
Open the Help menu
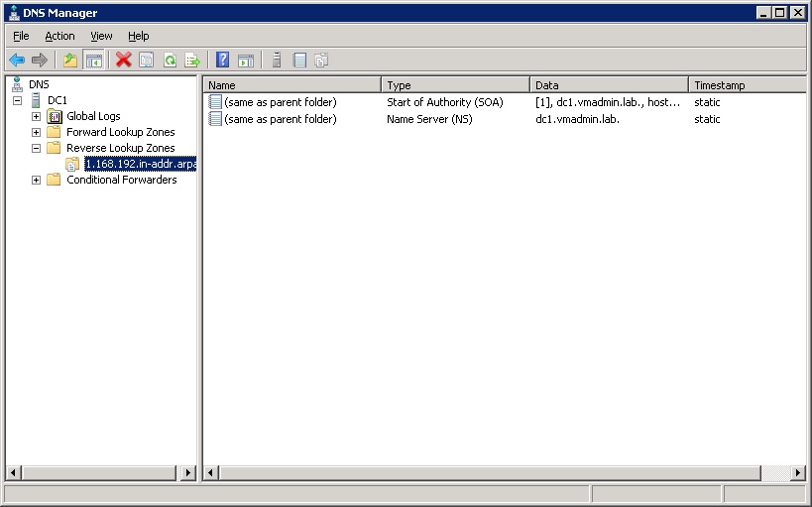pyautogui.click(x=138, y=36)
